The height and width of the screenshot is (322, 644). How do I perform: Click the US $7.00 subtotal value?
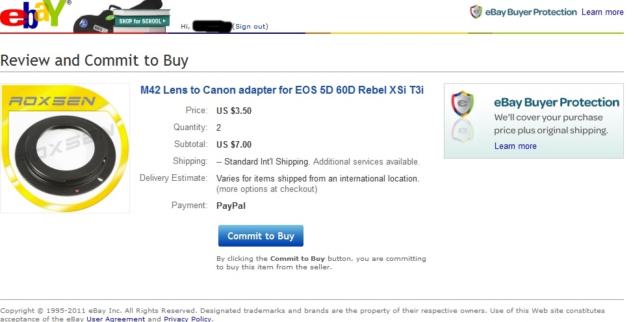coord(234,144)
